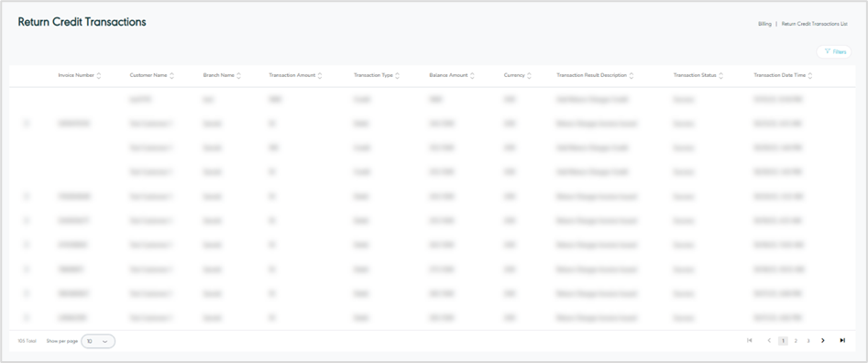
Task: Sort by Transaction Result Description column
Action: pos(595,75)
